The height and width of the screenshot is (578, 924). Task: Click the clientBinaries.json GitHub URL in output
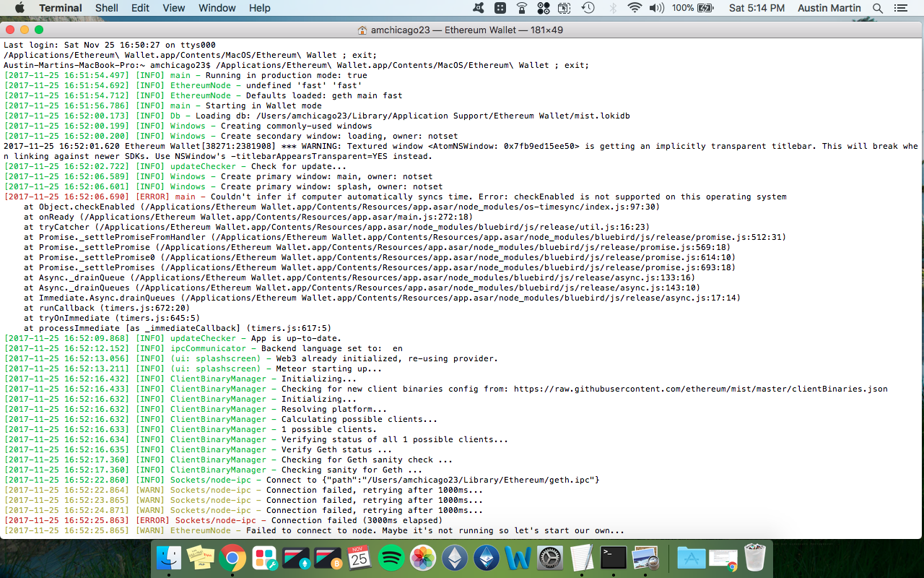coord(701,389)
